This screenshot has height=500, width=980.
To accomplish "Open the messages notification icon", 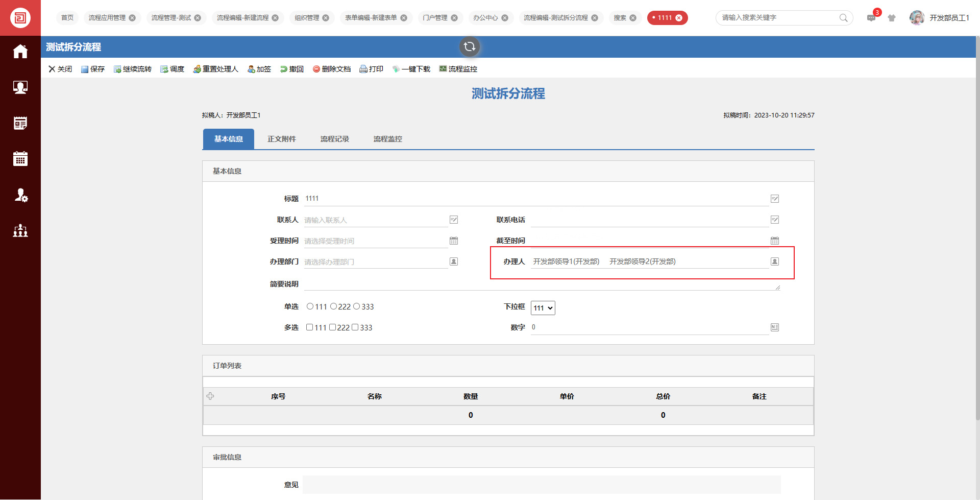I will (871, 18).
